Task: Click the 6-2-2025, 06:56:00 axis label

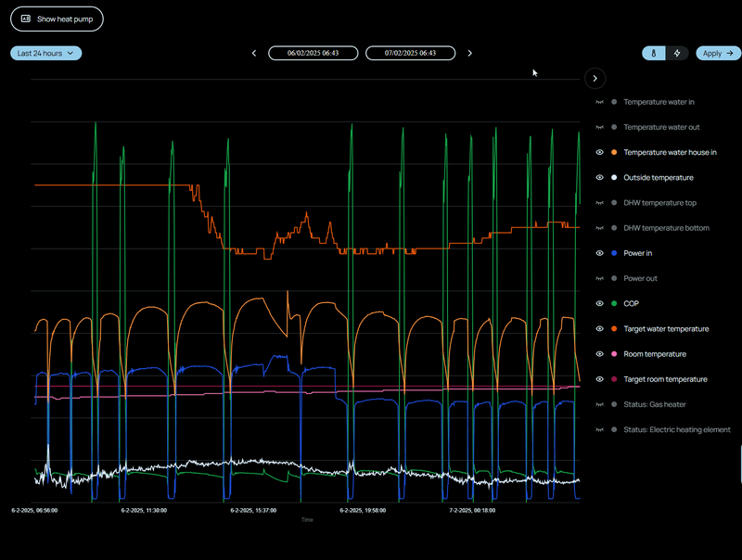Action: [x=34, y=510]
